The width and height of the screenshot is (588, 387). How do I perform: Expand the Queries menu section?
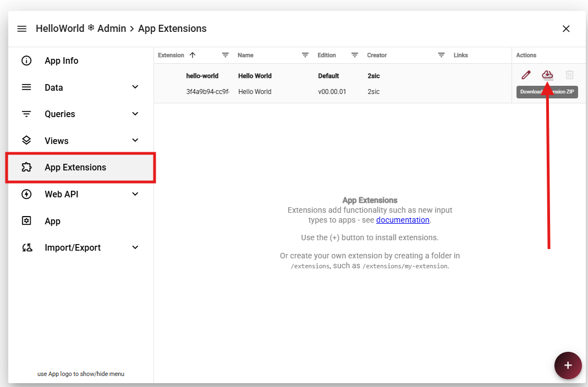(x=135, y=114)
